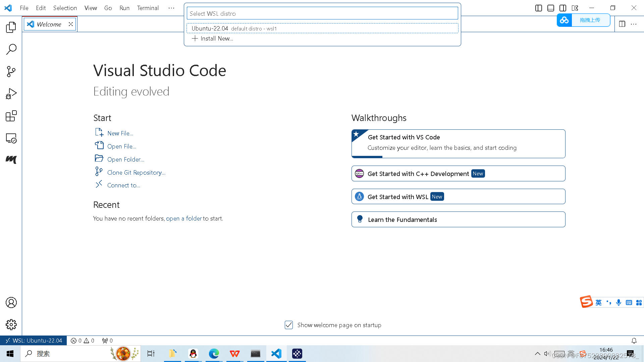Image resolution: width=644 pixels, height=362 pixels.
Task: Select Install New... distro option
Action: (x=322, y=39)
